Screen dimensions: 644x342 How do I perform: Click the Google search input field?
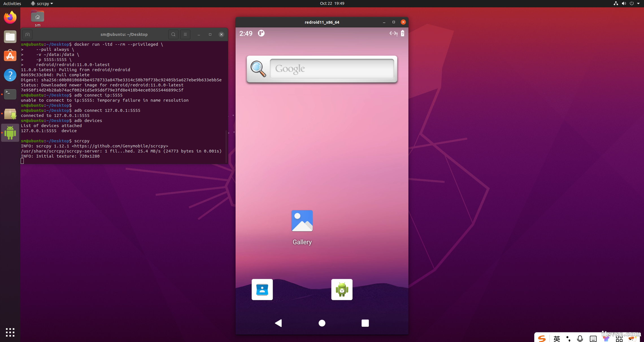(x=332, y=69)
